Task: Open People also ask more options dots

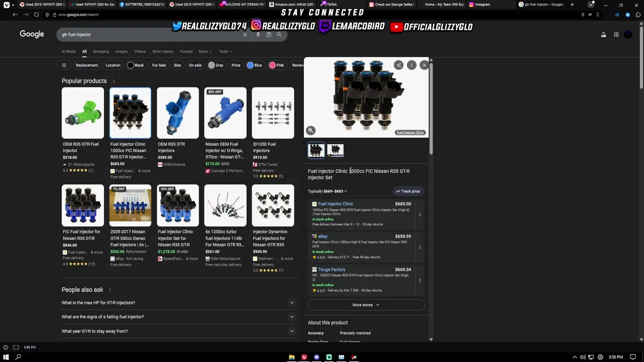Action: [x=110, y=290]
